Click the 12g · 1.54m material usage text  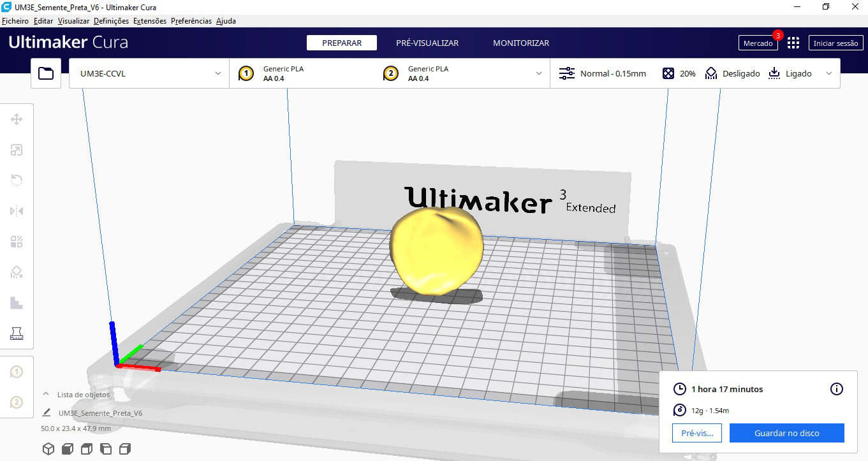point(710,410)
